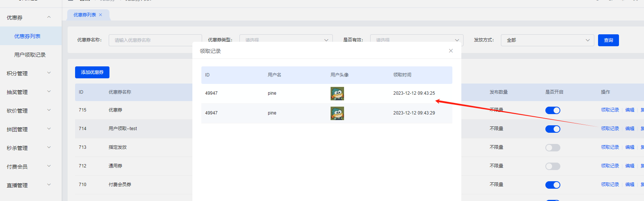This screenshot has height=201, width=644.
Task: Expand the 直播管理 sidebar chevron
Action: 49,185
